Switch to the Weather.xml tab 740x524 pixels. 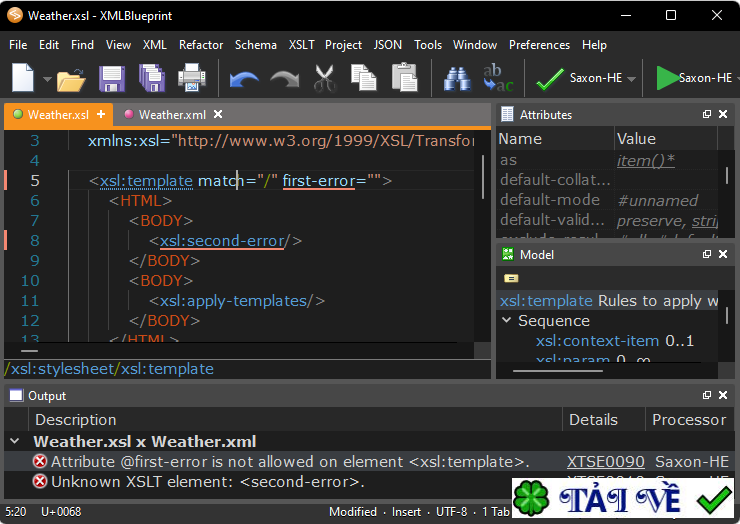(172, 115)
